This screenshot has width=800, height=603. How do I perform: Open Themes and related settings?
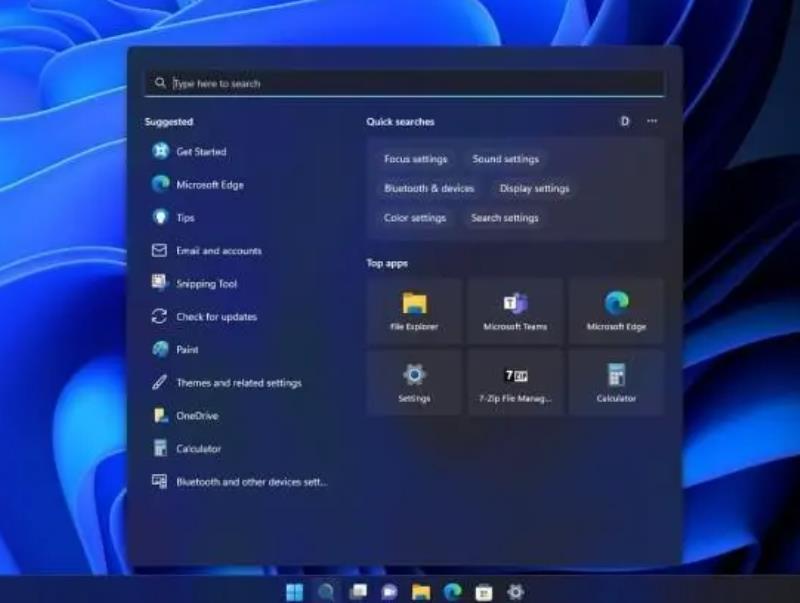click(227, 383)
